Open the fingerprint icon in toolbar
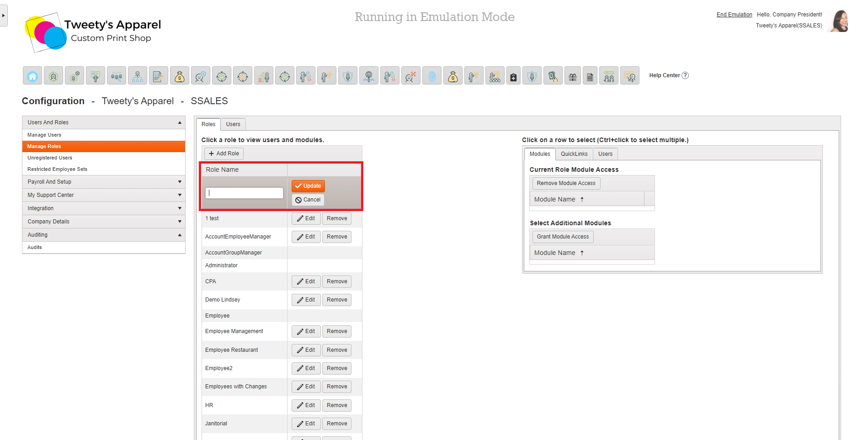Image resolution: width=868 pixels, height=440 pixels. click(x=432, y=76)
